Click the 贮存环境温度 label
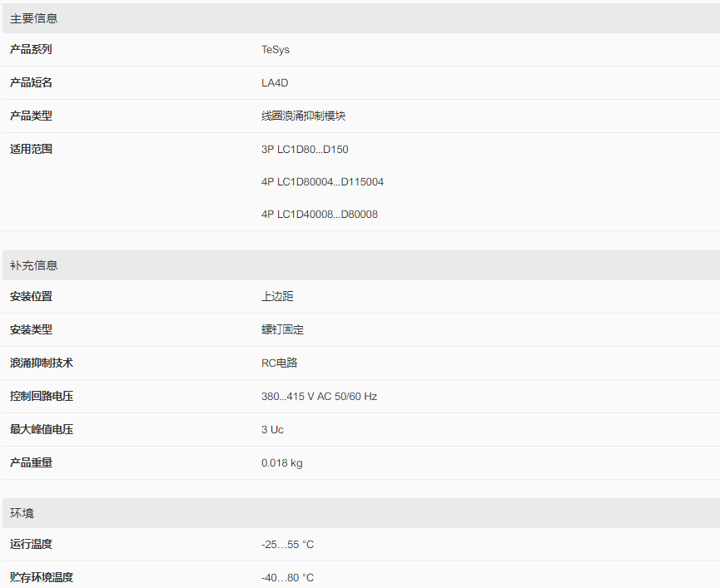 click(42, 577)
